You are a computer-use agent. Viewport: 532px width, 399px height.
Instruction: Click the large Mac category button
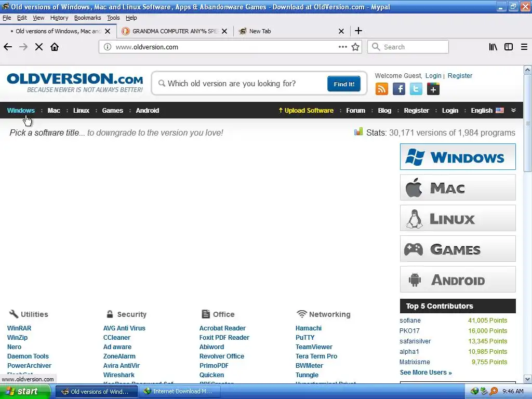pos(458,187)
